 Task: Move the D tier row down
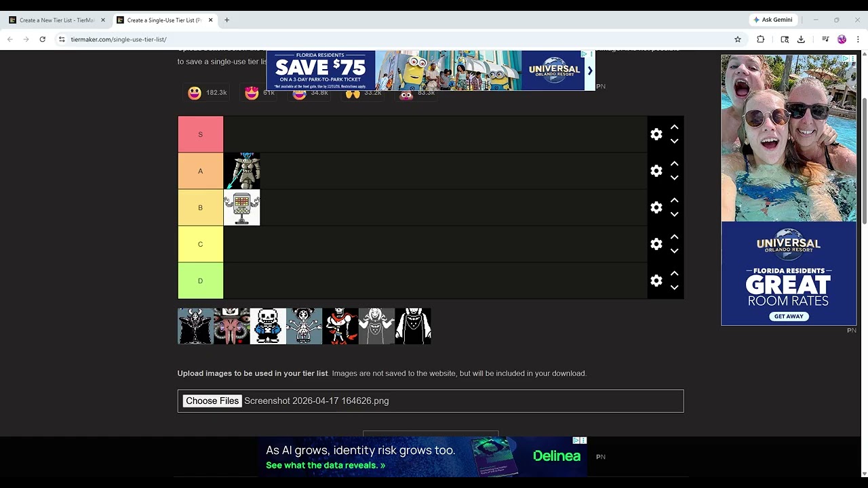(674, 287)
